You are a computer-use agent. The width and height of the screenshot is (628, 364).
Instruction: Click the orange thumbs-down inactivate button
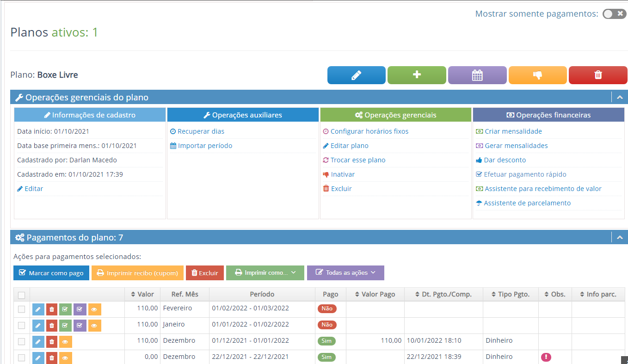pos(537,75)
